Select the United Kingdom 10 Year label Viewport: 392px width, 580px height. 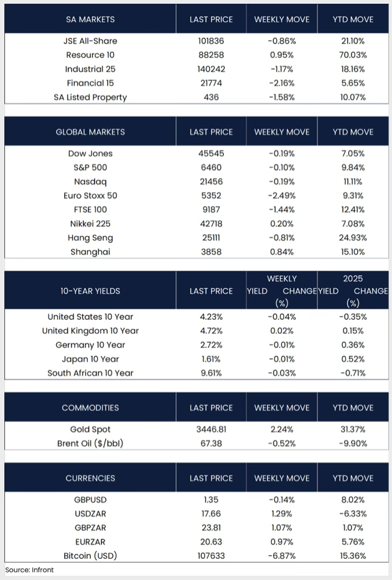tap(90, 331)
